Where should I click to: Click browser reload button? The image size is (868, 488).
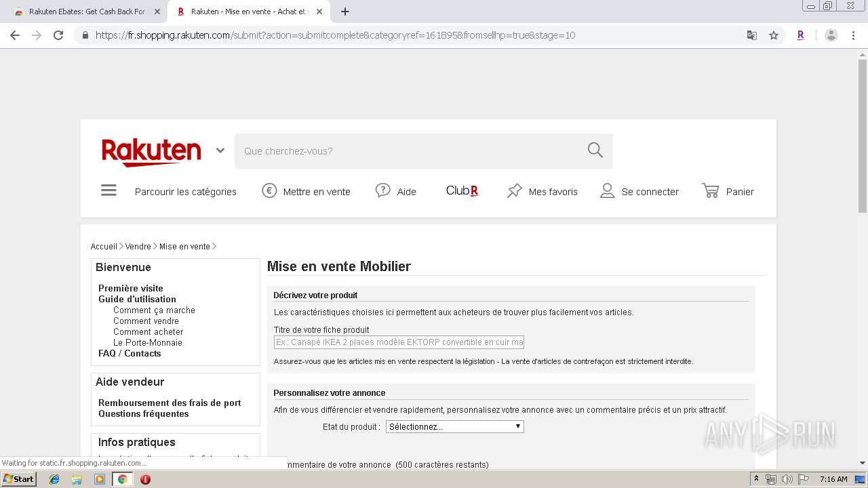coord(58,35)
